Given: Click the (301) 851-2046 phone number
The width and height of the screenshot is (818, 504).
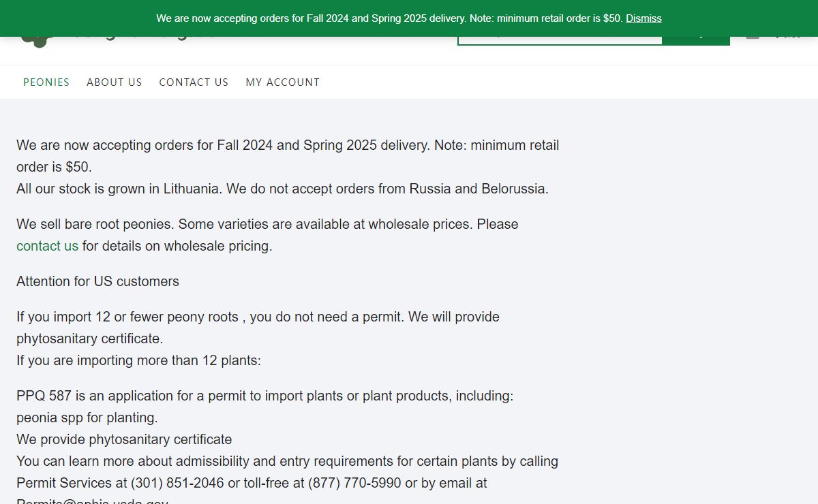Looking at the screenshot, I should tap(177, 483).
